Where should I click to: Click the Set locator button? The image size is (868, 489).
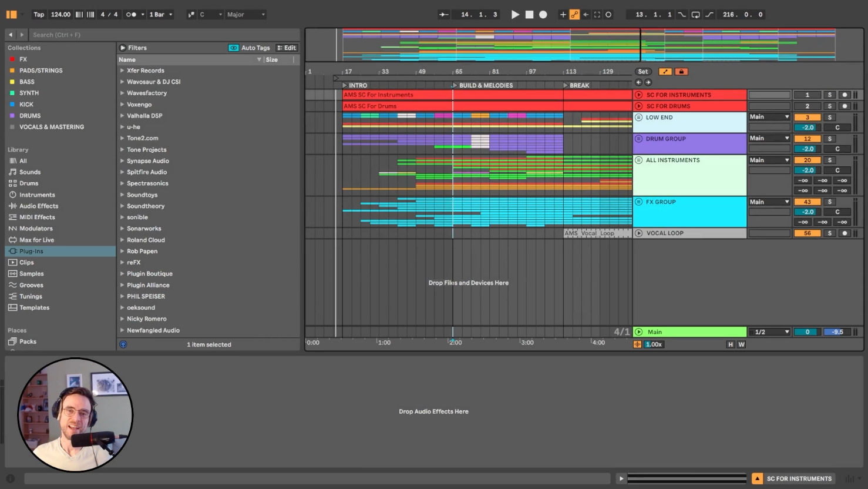643,72
